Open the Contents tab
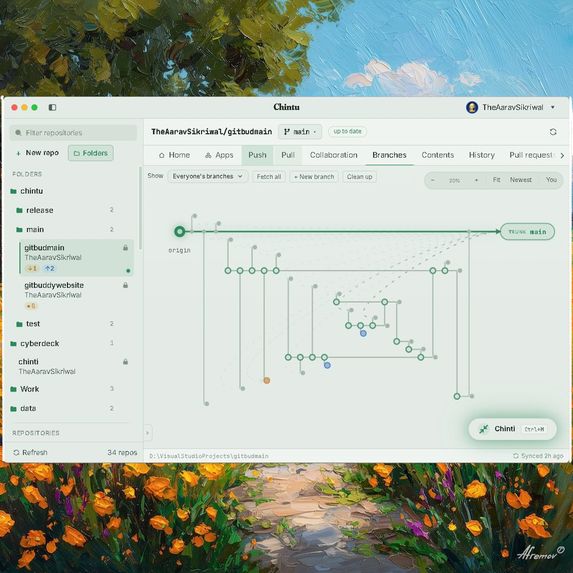Image resolution: width=573 pixels, height=573 pixels. (x=437, y=155)
